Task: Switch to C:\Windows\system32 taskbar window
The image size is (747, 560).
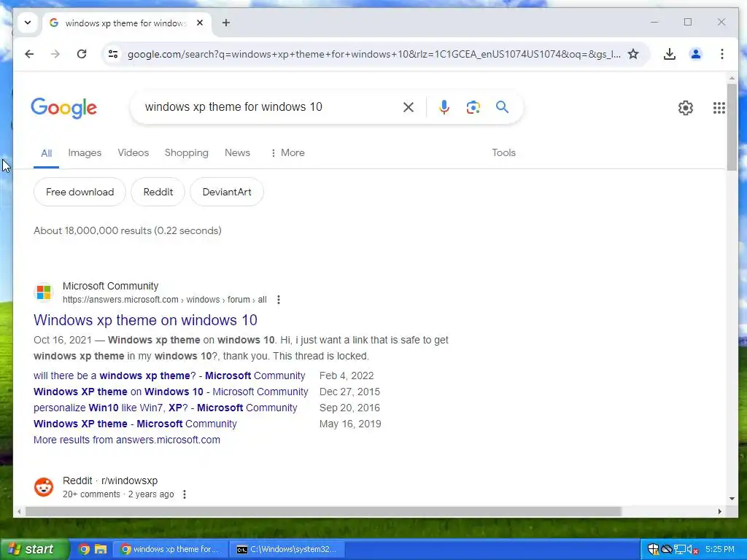Action: (x=287, y=549)
